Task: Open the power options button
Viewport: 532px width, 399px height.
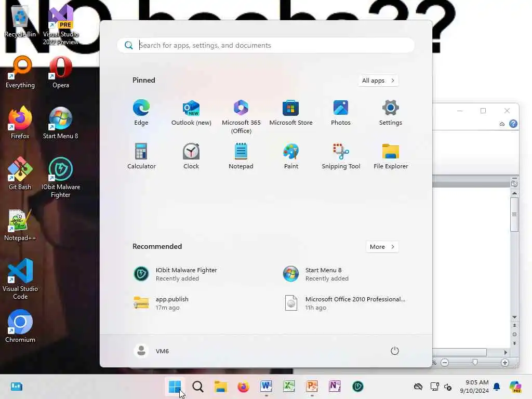Action: 394,351
